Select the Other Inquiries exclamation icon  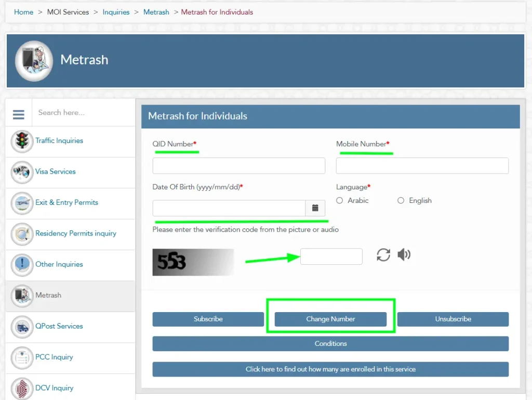pyautogui.click(x=21, y=265)
